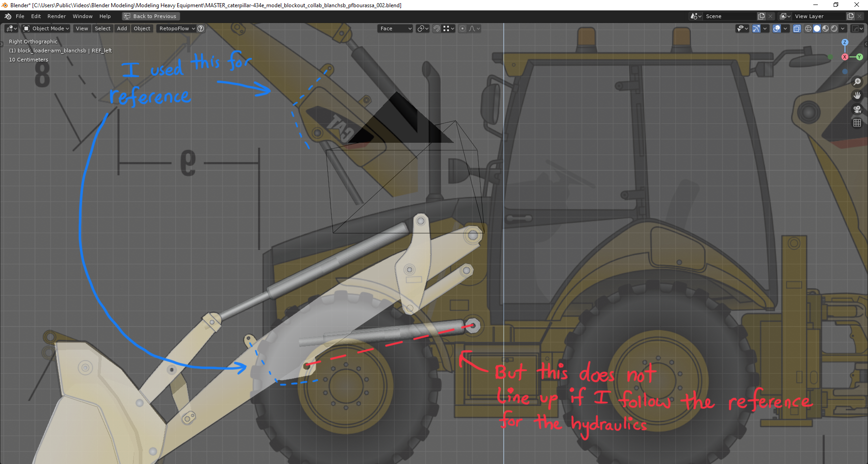Switch to rendered viewport shading
Screen dimensions: 868x464
click(834, 28)
